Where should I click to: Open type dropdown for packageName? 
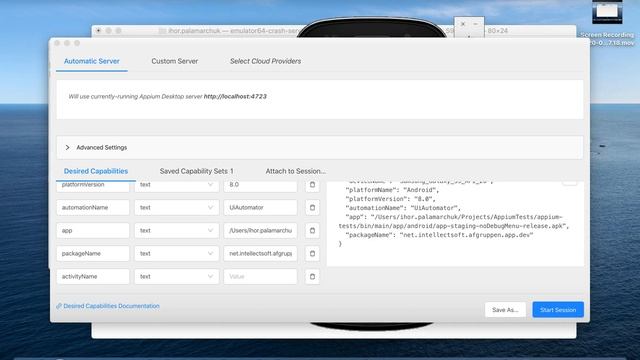coord(176,253)
